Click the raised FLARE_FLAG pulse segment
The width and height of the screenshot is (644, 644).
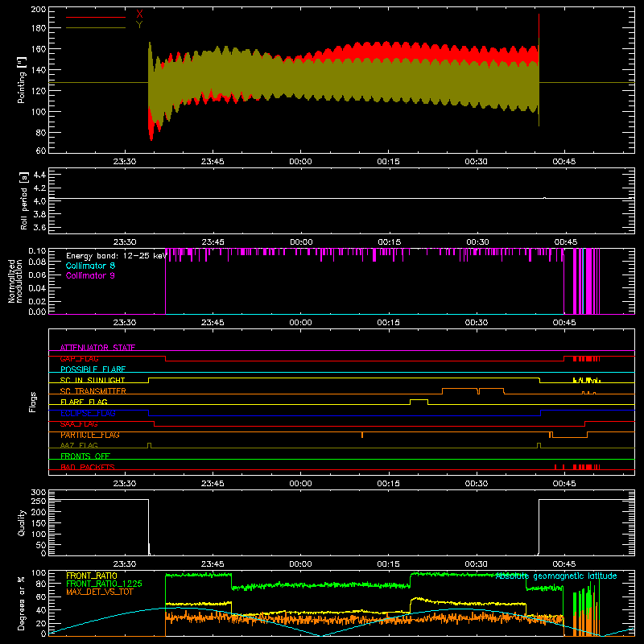tap(419, 399)
